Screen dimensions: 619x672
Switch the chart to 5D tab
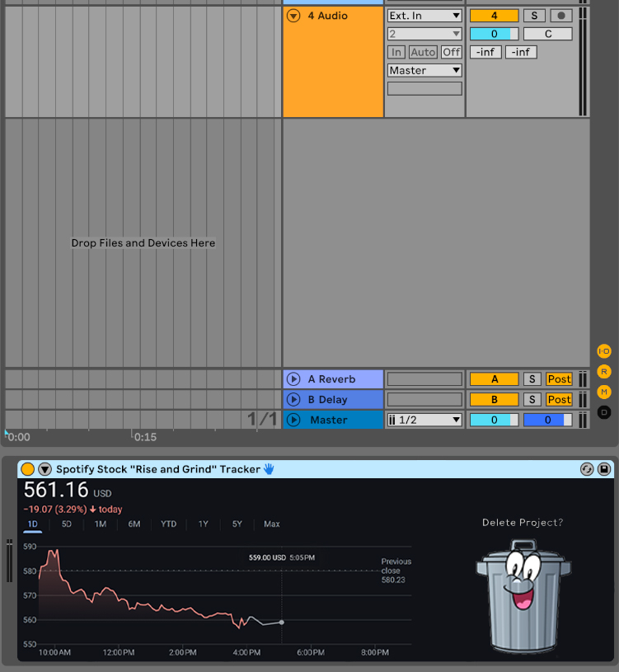click(x=67, y=524)
